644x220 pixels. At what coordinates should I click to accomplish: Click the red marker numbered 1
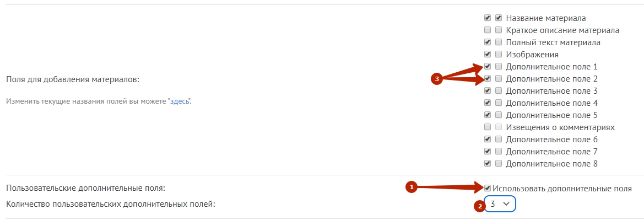point(411,187)
